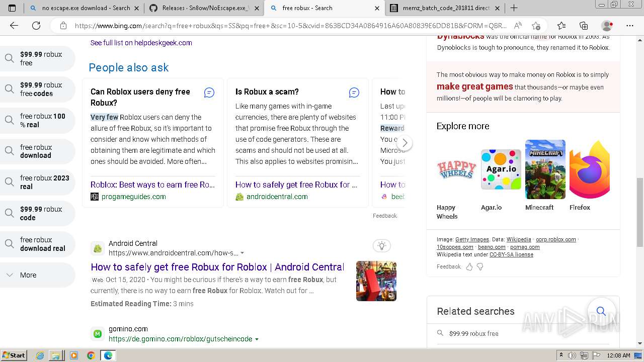
Task: Click the Refresh page icon
Action: pos(36,26)
